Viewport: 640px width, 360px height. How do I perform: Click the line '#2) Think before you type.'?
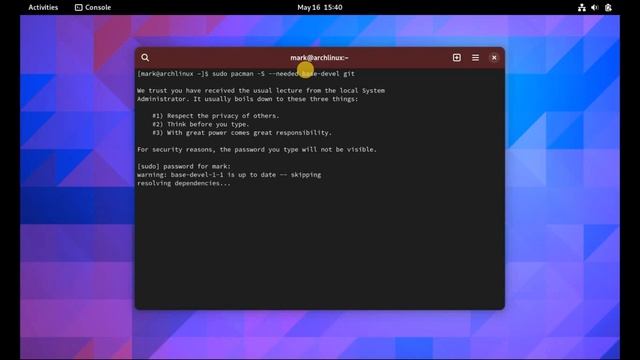[x=200, y=124]
